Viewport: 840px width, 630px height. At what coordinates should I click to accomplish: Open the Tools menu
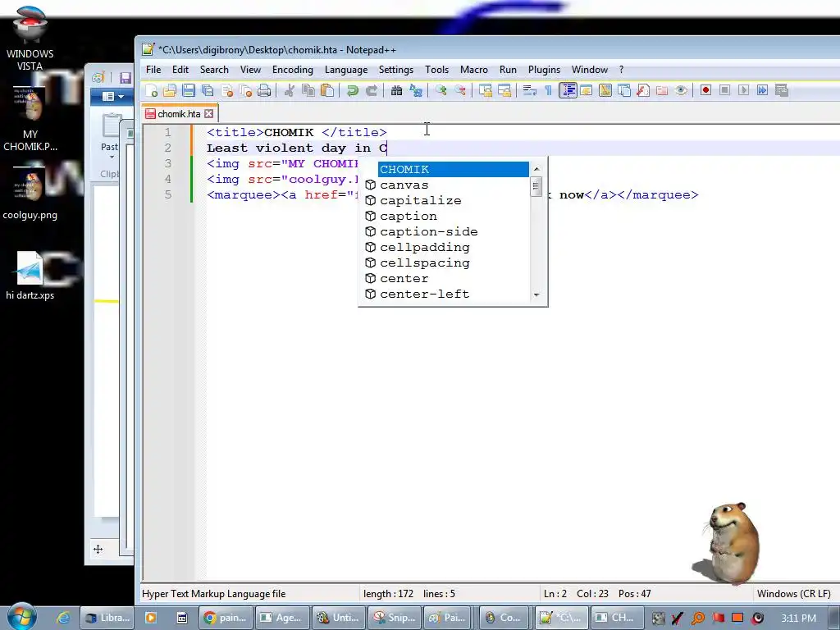[x=436, y=70]
